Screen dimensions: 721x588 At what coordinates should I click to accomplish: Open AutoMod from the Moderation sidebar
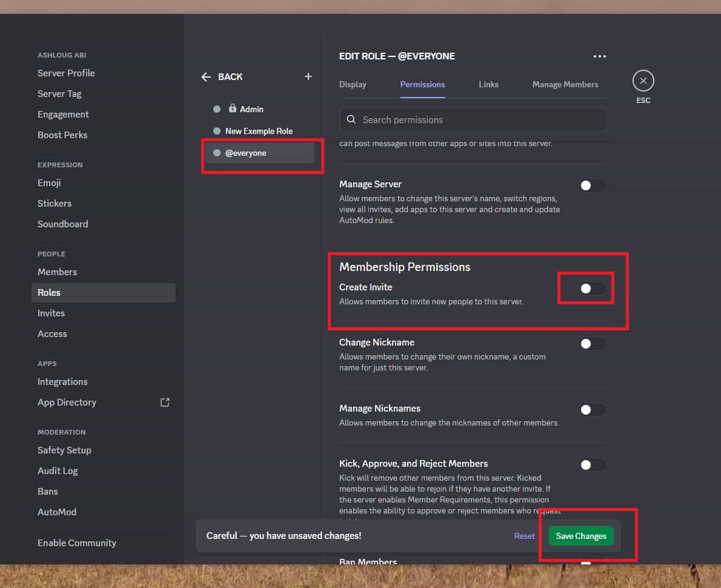point(57,512)
